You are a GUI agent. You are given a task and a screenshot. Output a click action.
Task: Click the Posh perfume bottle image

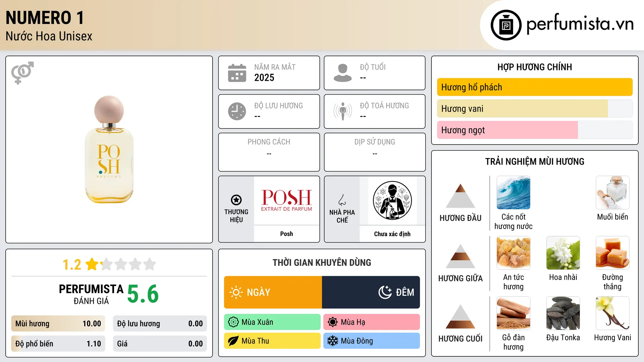[x=109, y=149]
